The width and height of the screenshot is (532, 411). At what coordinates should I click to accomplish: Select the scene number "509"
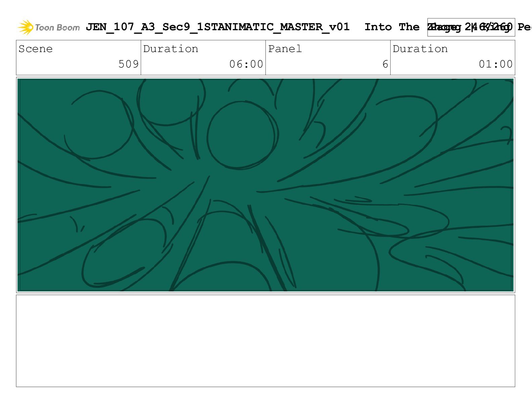point(129,64)
